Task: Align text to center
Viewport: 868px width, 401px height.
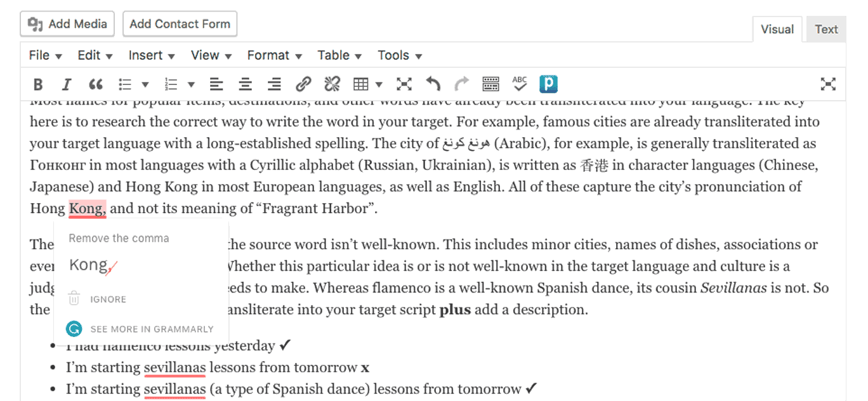Action: pyautogui.click(x=245, y=84)
